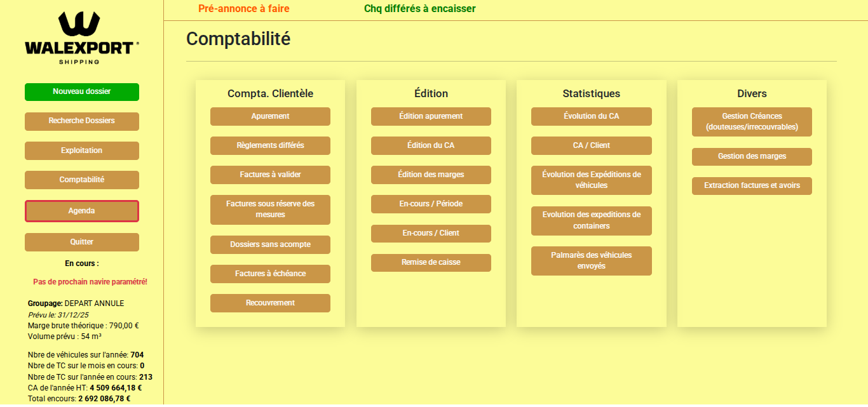Click 'Factures à valider'
The width and height of the screenshot is (868, 407).
point(270,175)
